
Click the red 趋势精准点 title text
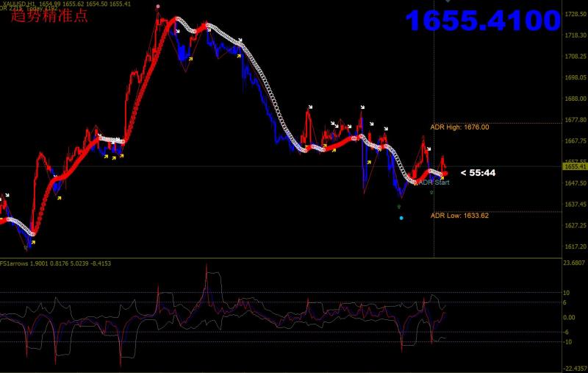point(49,15)
